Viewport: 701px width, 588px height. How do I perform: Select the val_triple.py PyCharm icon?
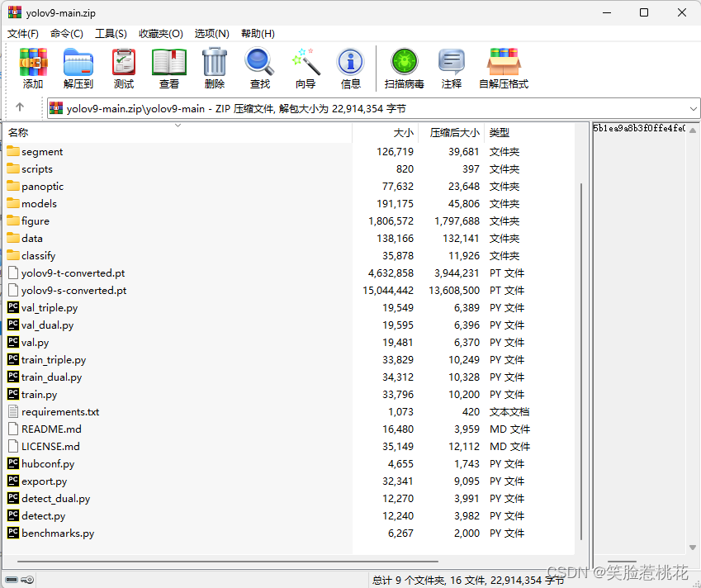click(x=13, y=307)
